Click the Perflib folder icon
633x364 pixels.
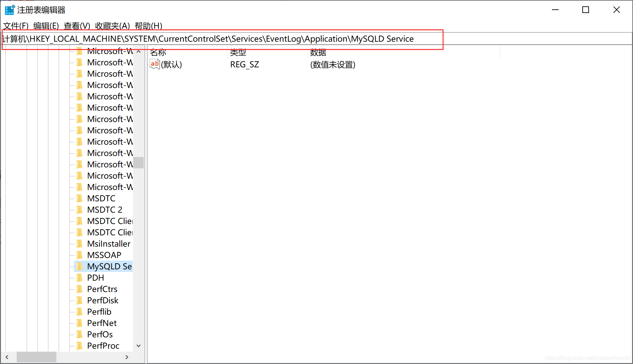tap(79, 312)
